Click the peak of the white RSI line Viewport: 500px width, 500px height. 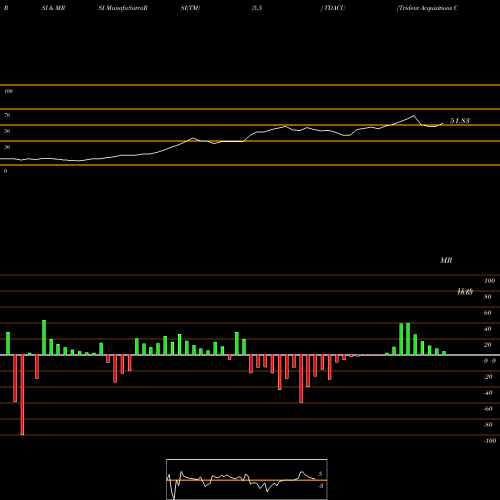coord(414,116)
